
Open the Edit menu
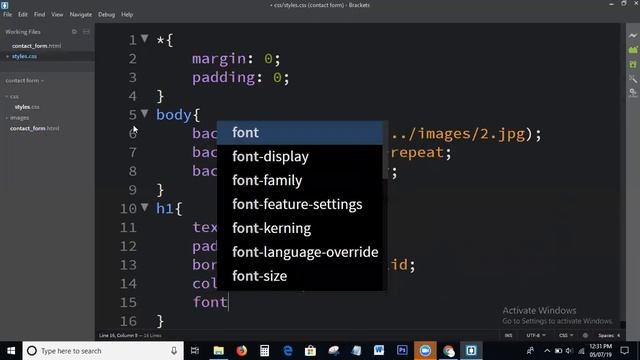click(22, 14)
